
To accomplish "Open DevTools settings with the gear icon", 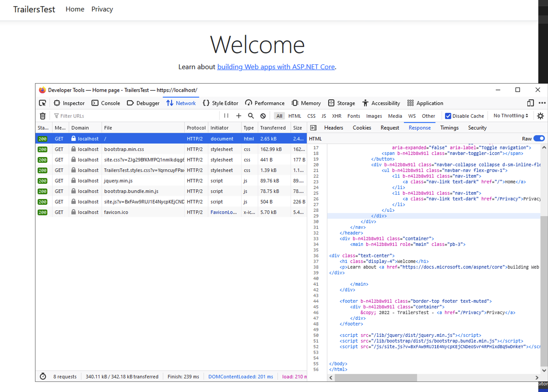I will coord(540,116).
